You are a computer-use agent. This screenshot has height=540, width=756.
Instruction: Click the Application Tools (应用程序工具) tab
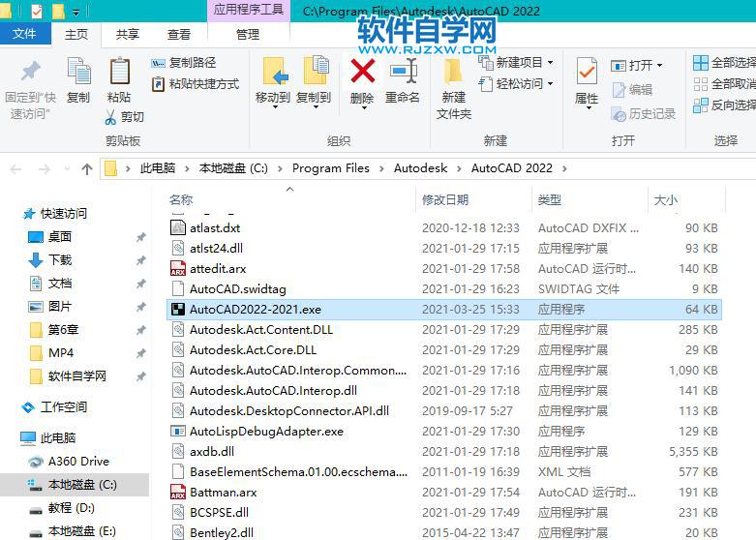(x=249, y=10)
